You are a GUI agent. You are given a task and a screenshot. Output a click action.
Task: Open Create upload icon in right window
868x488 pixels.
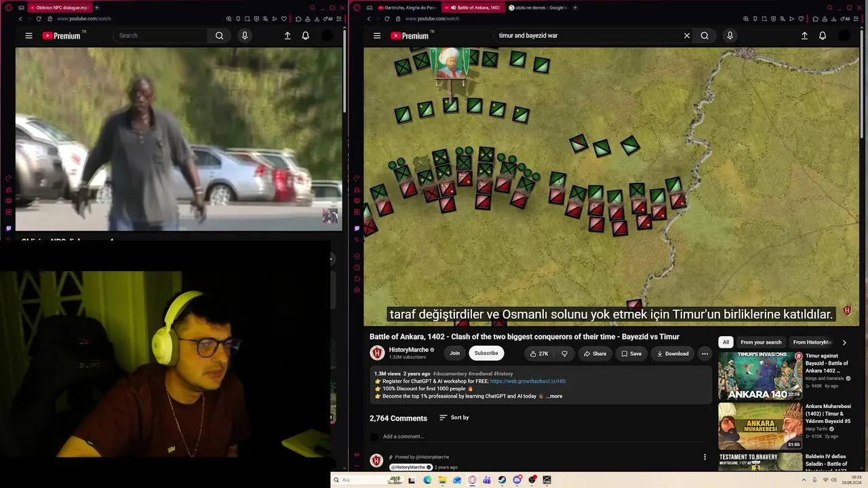(x=804, y=36)
